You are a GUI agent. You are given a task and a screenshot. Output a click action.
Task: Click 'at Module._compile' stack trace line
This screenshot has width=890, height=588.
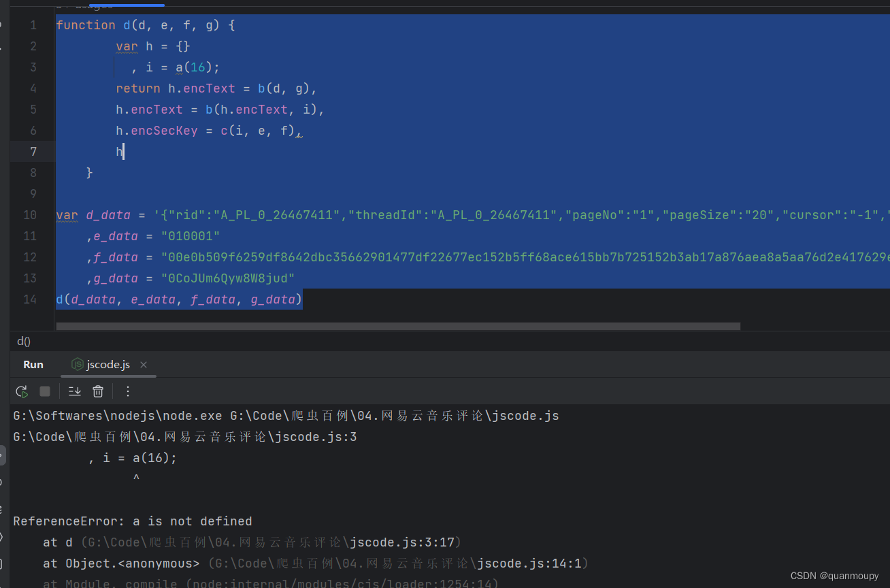(x=271, y=583)
